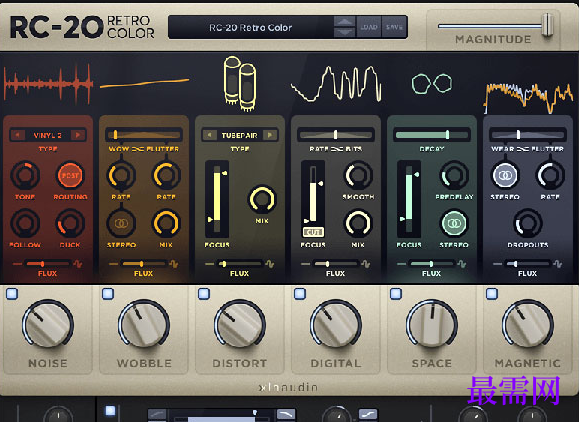
Task: Click the Wobble Mix knob
Action: (x=167, y=223)
